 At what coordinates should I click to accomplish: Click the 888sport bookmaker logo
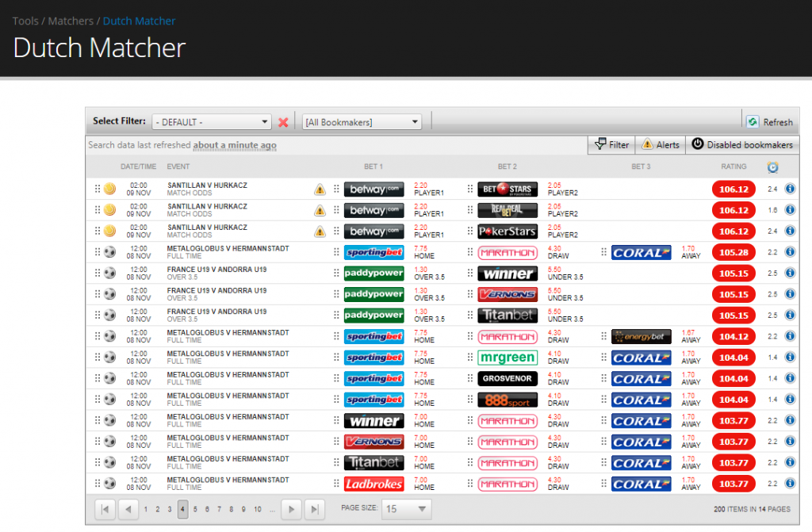pos(507,400)
